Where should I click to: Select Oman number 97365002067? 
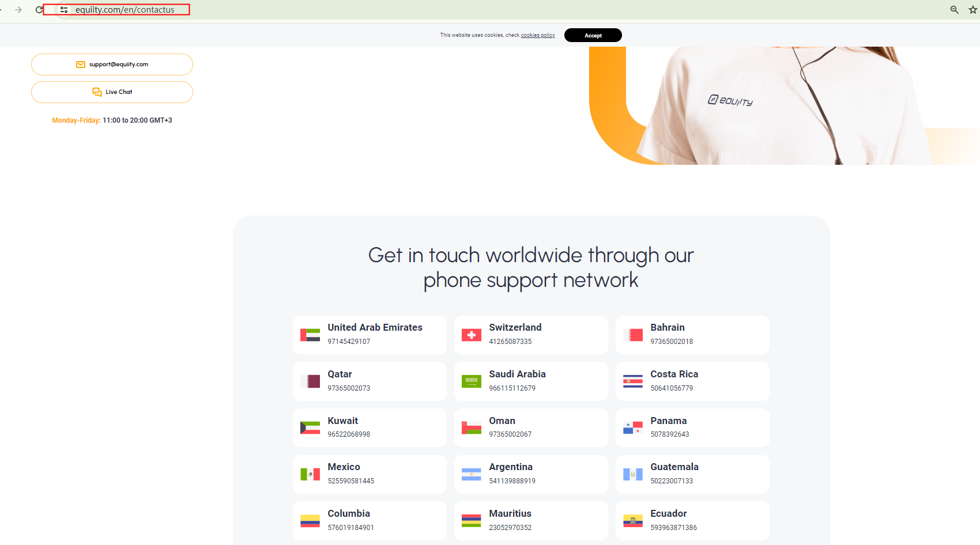[511, 434]
